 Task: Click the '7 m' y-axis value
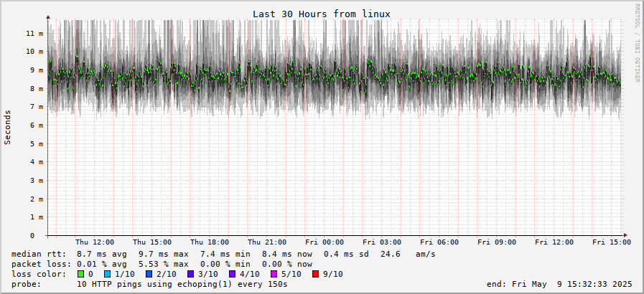point(37,107)
